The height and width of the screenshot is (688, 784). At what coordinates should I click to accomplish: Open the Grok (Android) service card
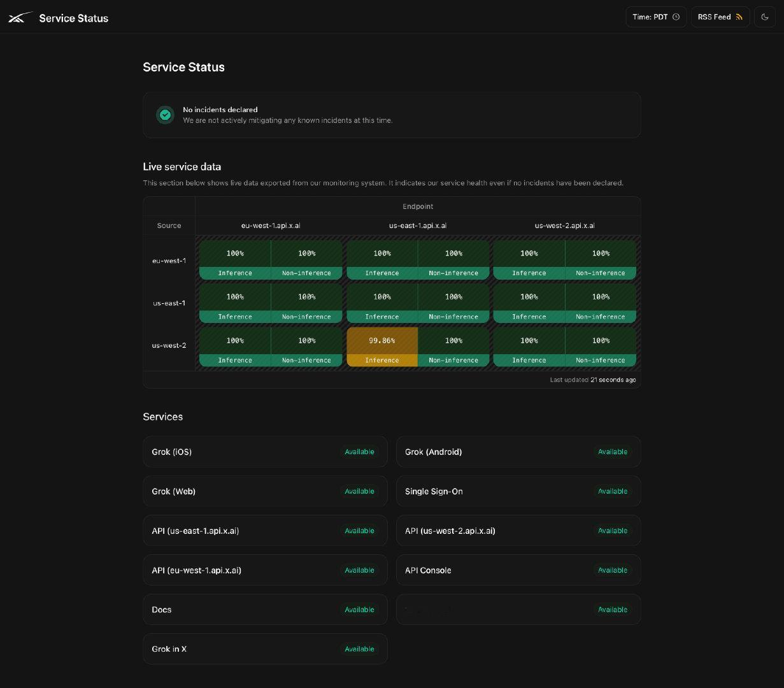click(518, 452)
